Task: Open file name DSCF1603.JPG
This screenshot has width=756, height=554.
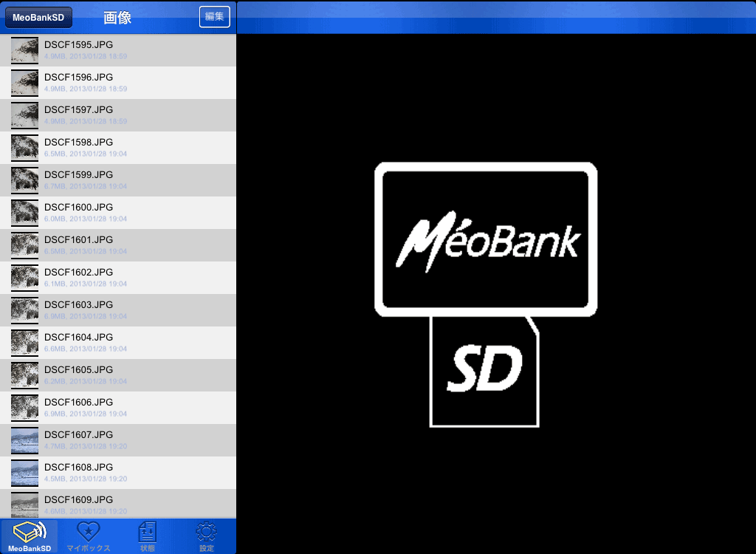Action: pyautogui.click(x=78, y=304)
